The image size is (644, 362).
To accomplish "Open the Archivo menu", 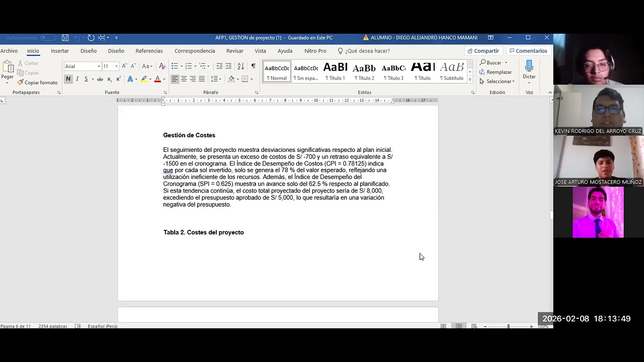I will (x=9, y=51).
